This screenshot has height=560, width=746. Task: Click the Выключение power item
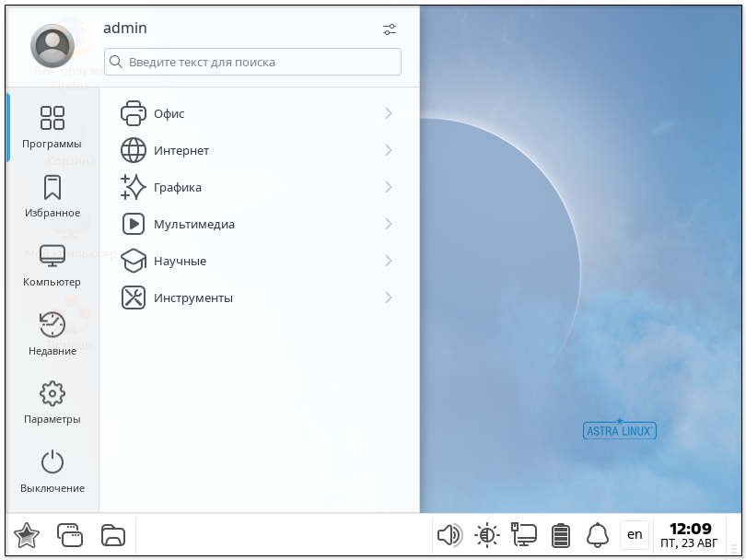(x=52, y=472)
